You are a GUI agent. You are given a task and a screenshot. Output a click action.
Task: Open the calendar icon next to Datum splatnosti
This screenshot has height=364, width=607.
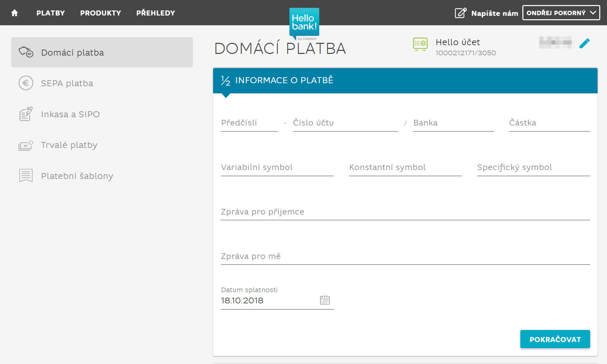[325, 300]
